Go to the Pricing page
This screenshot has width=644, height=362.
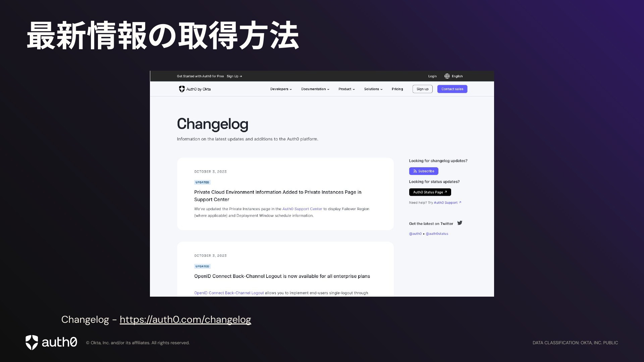click(397, 89)
